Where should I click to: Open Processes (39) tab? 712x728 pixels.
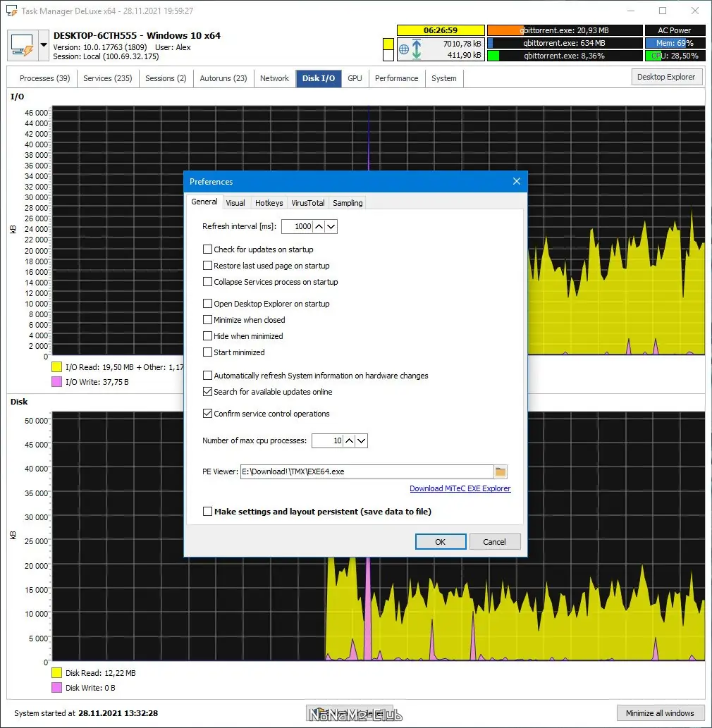pos(44,78)
